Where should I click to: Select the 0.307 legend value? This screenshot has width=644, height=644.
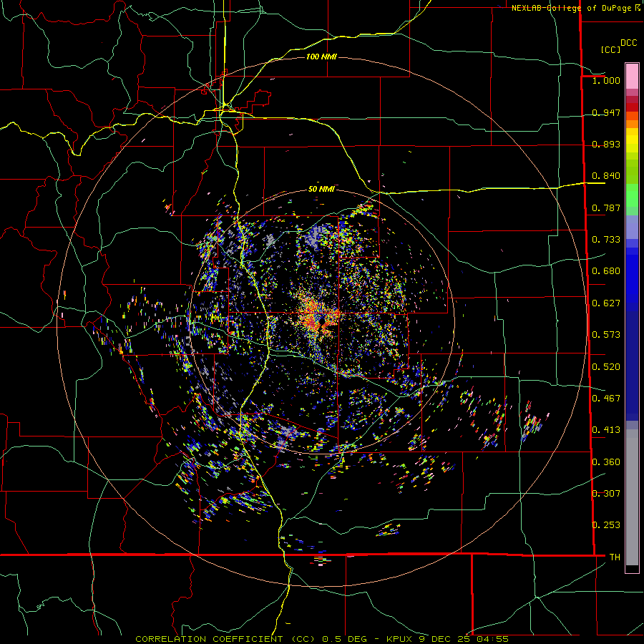(x=606, y=494)
